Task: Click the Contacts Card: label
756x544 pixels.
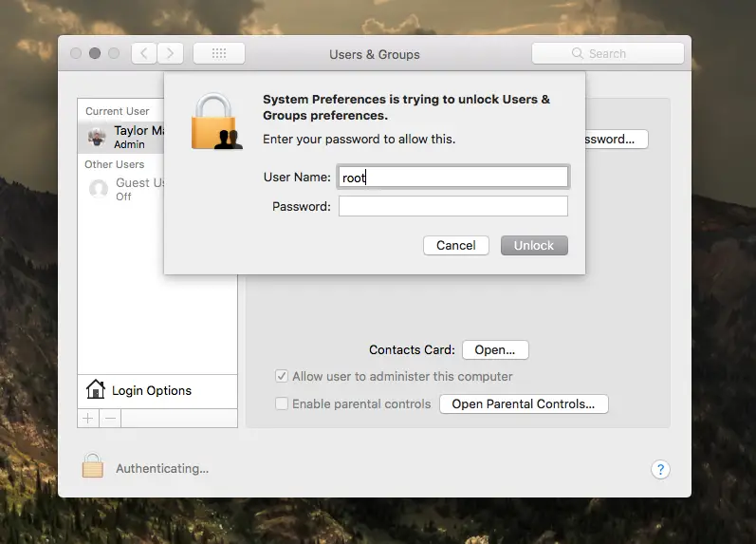Action: [413, 350]
